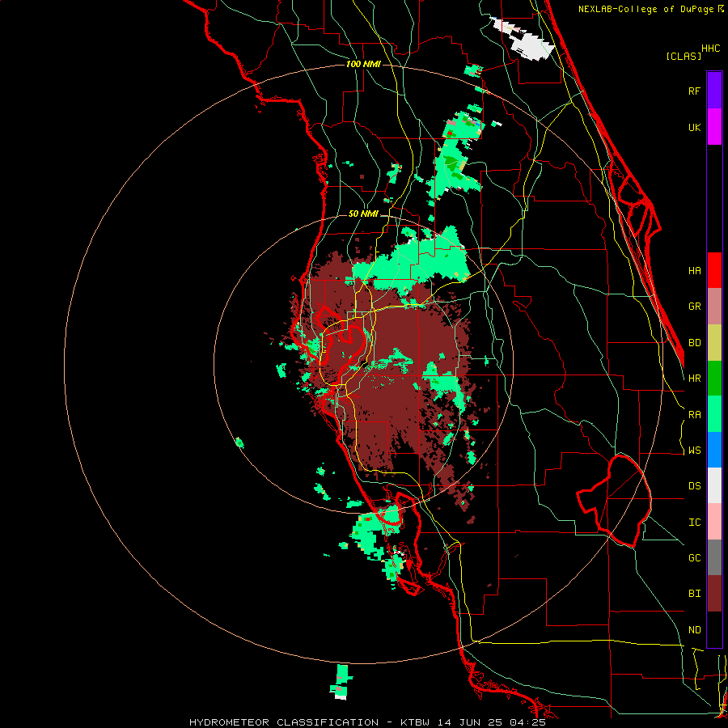Click the purple RF legend color swatch
The image size is (728, 728).
(714, 91)
